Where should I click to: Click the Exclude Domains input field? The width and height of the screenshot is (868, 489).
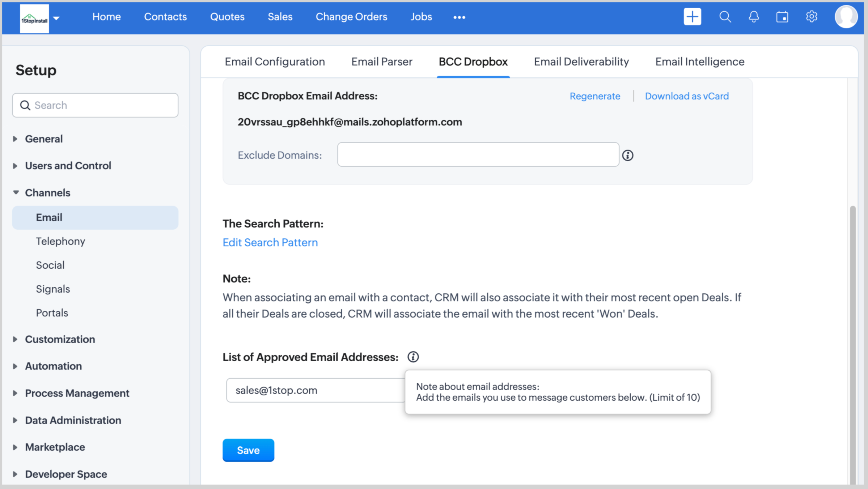[478, 154]
